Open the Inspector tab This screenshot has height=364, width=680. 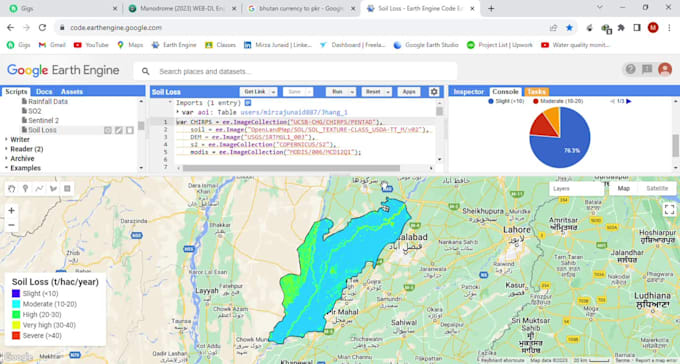(468, 92)
